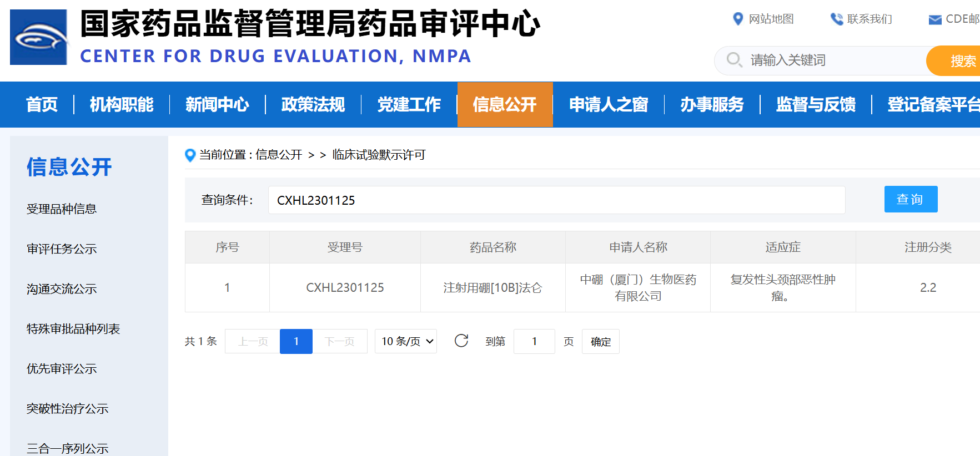Open 审评任务公示 in the sidebar

click(62, 249)
